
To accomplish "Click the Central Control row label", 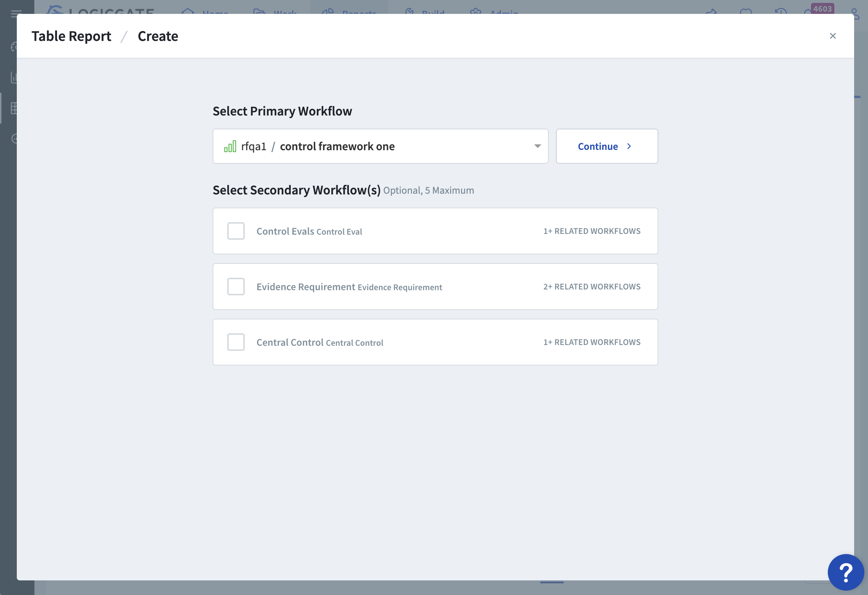I will tap(320, 342).
